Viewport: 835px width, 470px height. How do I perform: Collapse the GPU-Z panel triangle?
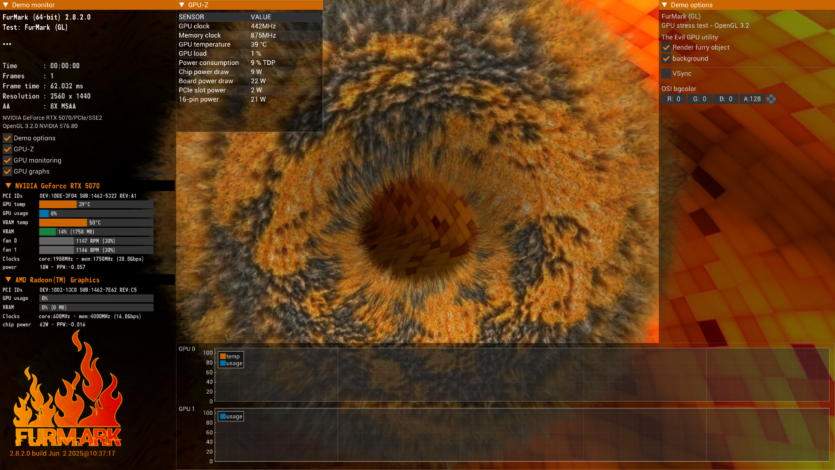click(182, 5)
